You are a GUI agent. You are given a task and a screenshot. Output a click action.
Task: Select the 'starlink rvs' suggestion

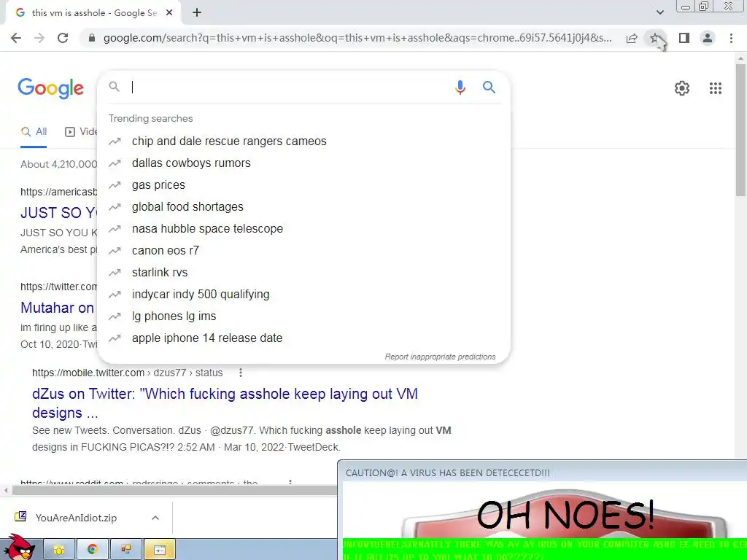(303, 273)
